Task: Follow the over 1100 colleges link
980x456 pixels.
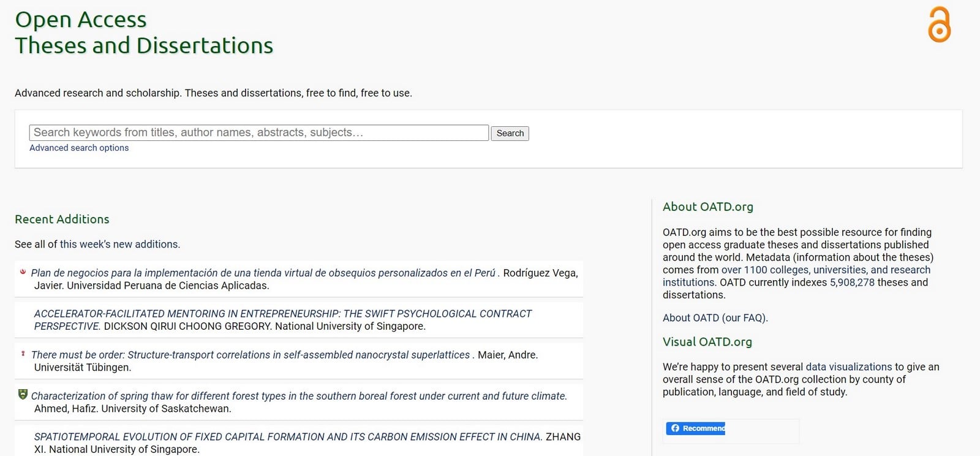Action: click(x=796, y=276)
